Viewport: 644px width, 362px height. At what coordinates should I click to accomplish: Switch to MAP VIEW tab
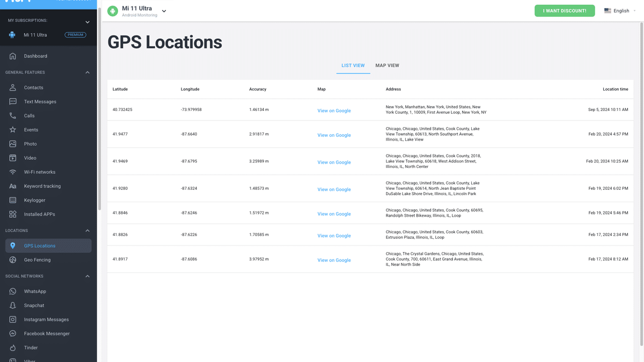[387, 65]
